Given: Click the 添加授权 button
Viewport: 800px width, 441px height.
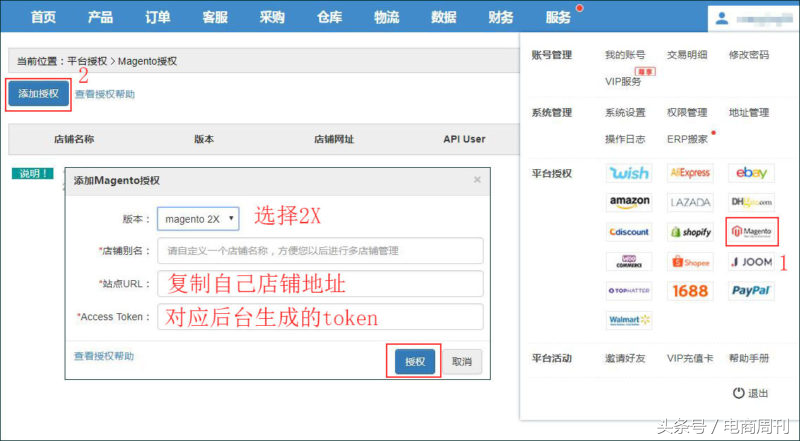Looking at the screenshot, I should [39, 94].
